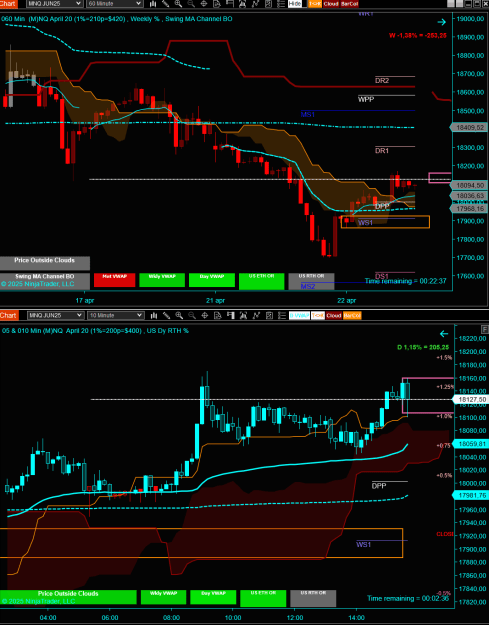Click red Mnt VWAP status box
The height and width of the screenshot is (625, 489).
coord(115,280)
